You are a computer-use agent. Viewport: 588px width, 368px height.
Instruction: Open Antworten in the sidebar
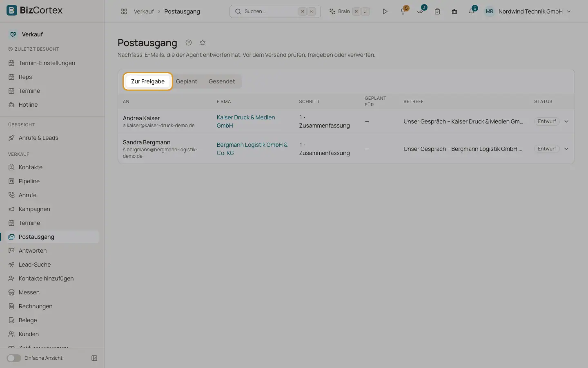click(x=33, y=251)
